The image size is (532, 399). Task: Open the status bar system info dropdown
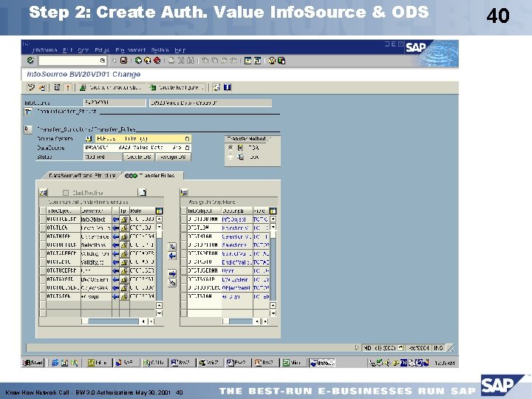click(400, 348)
